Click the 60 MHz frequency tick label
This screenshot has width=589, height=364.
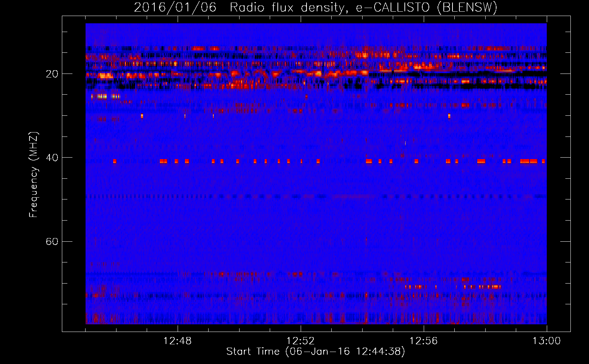(x=52, y=241)
